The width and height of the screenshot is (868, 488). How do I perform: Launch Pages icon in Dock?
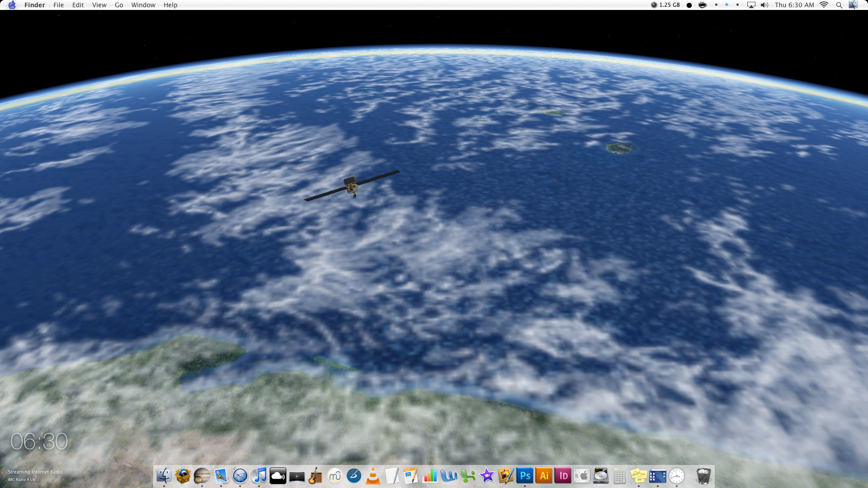click(411, 476)
